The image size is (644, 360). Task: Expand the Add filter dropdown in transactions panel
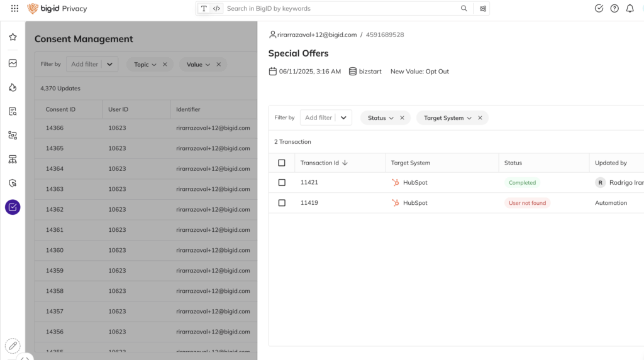(343, 117)
